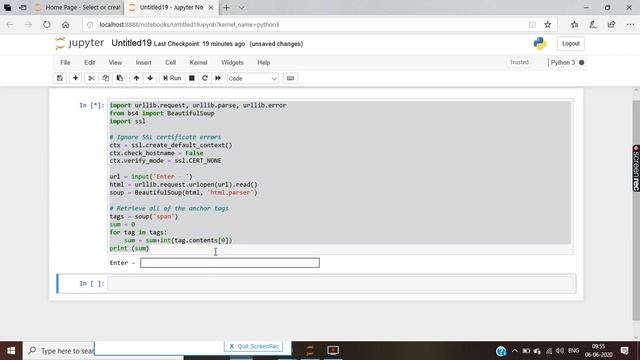The height and width of the screenshot is (360, 640).
Task: Open the Windows Start menu
Action: (x=11, y=351)
